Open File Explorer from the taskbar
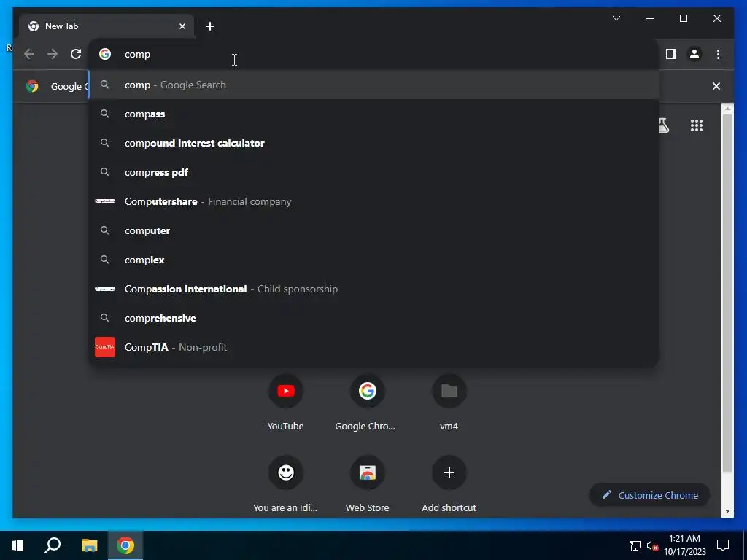This screenshot has height=560, width=747. [89, 545]
